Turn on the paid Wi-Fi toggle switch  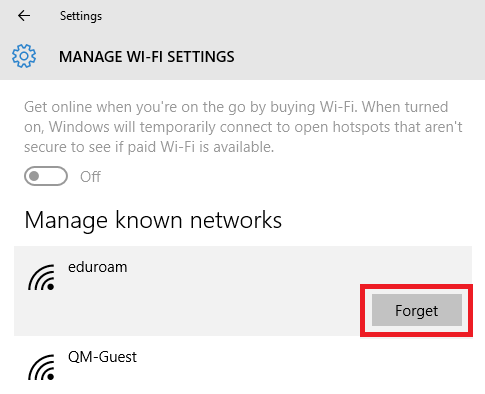point(46,176)
